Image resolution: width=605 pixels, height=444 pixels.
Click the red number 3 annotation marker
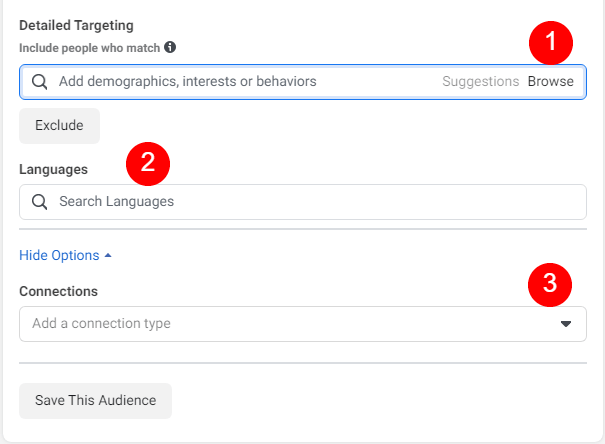tap(550, 283)
